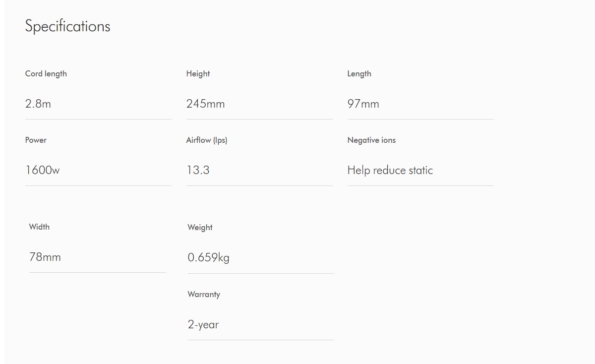The width and height of the screenshot is (595, 364).
Task: Click the 13.3 airflow value
Action: [x=198, y=170]
